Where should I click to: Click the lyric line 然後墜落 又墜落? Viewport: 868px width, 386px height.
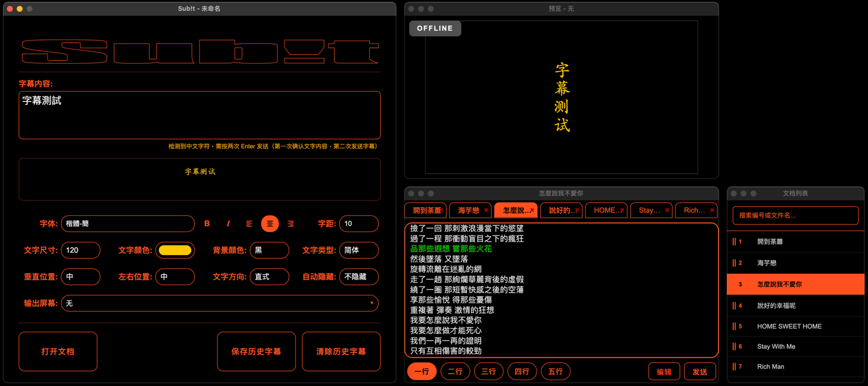tap(439, 259)
